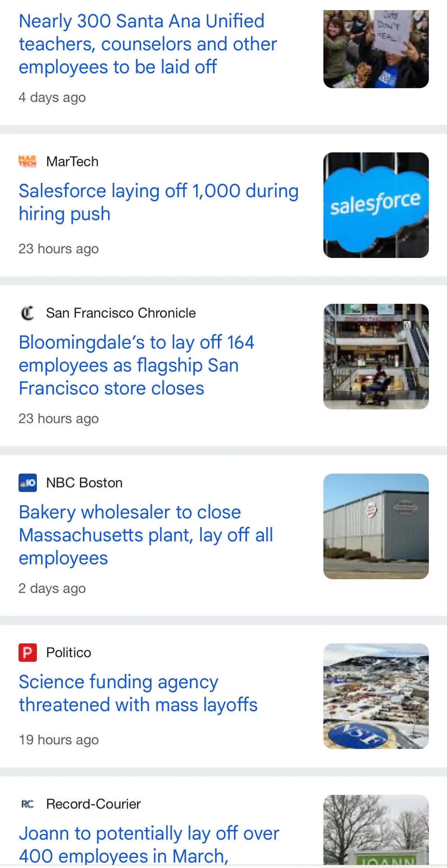Click the San Francisco Chronicle logo icon

pyautogui.click(x=28, y=313)
